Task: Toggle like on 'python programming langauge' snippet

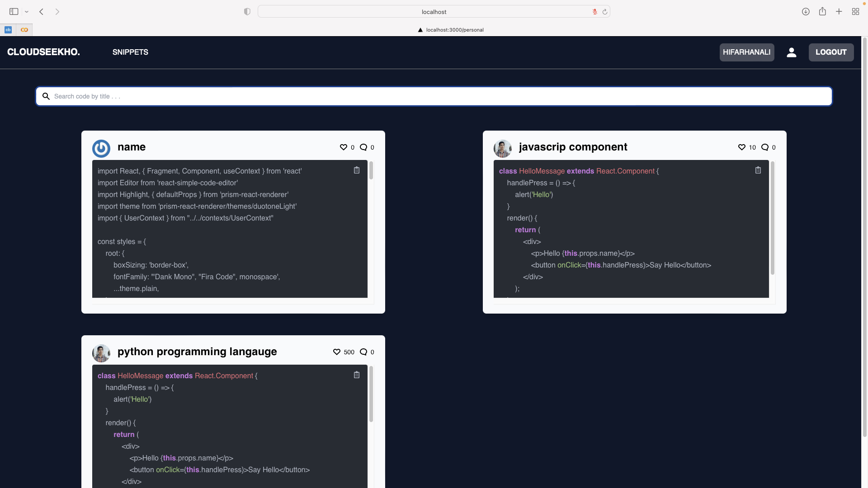Action: [x=337, y=352]
